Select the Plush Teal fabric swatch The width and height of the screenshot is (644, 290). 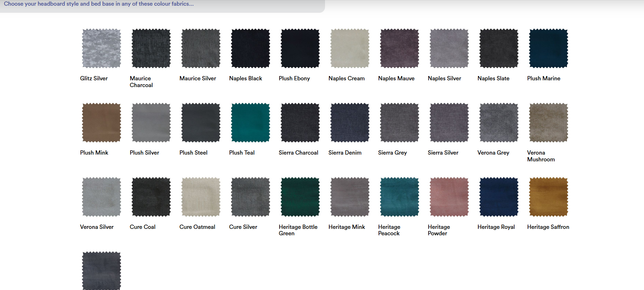(x=251, y=123)
